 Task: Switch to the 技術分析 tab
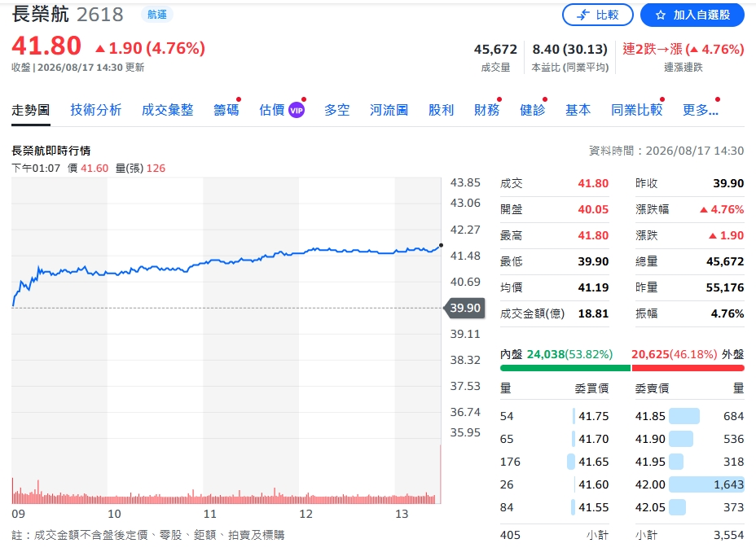tap(96, 110)
